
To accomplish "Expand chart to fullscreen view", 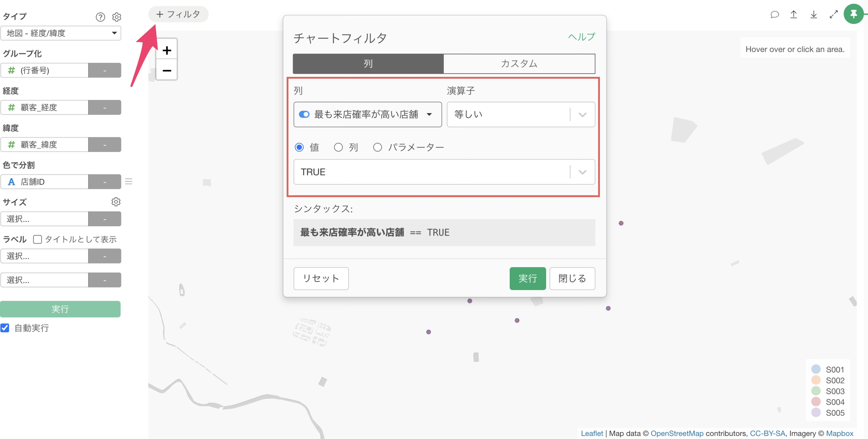I will point(833,14).
